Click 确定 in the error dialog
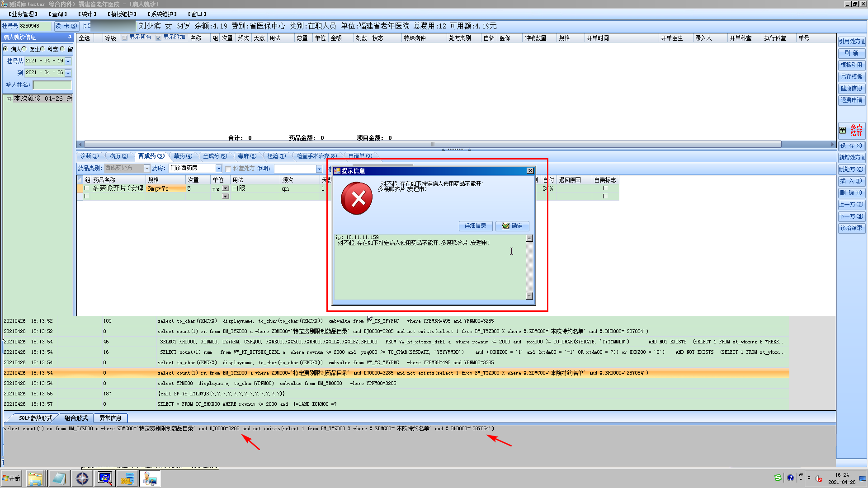 [x=512, y=226]
